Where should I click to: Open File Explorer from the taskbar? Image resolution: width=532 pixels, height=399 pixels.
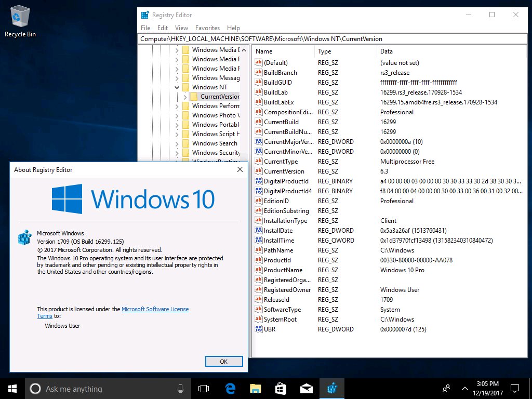coord(256,389)
